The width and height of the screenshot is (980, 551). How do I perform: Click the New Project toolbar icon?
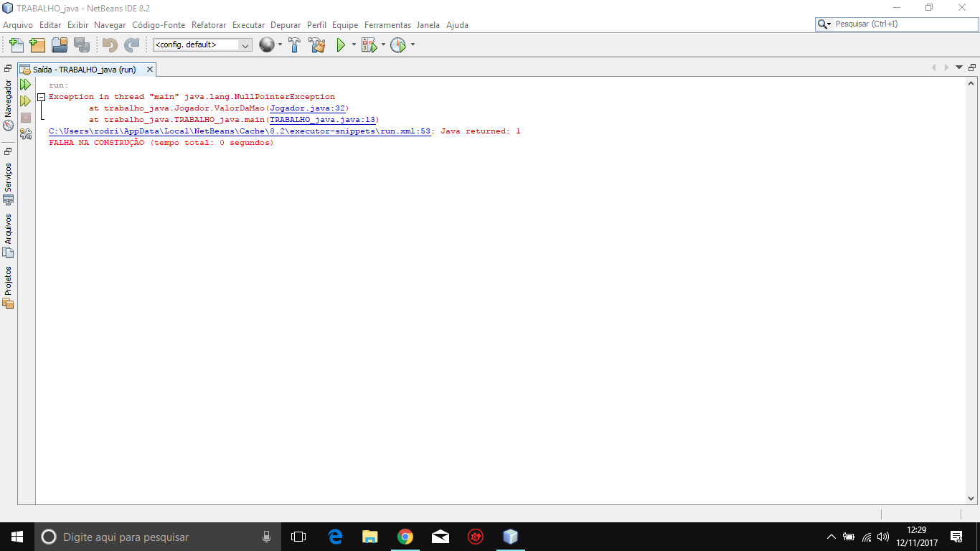[x=37, y=45]
